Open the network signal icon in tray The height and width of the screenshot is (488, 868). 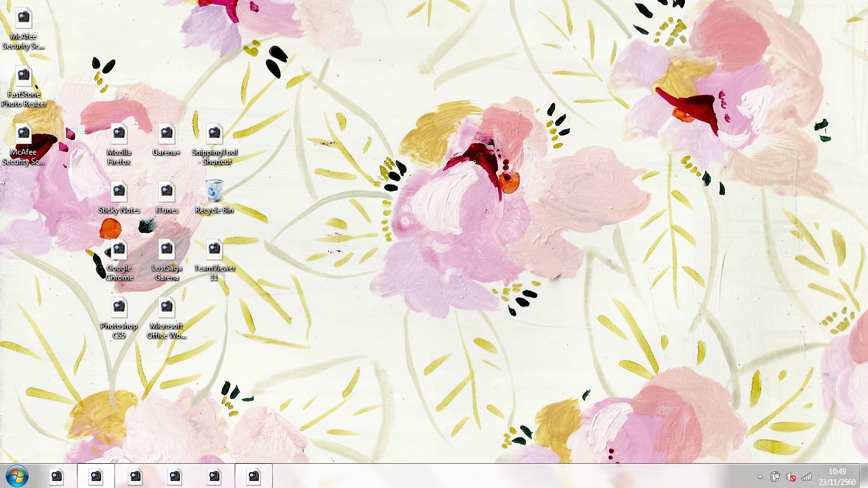pos(806,477)
